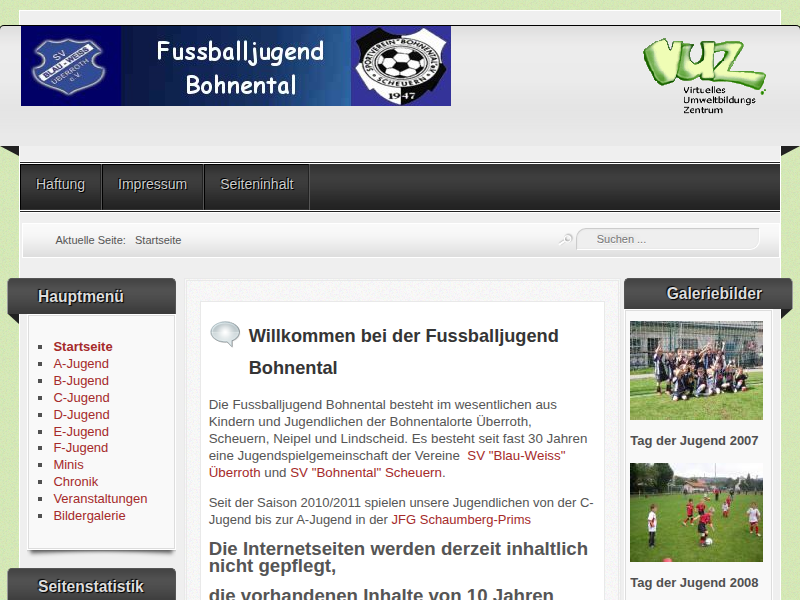Open the Tag der Jugend 2007 thumbnail
Screen dimensions: 800x600
point(696,370)
